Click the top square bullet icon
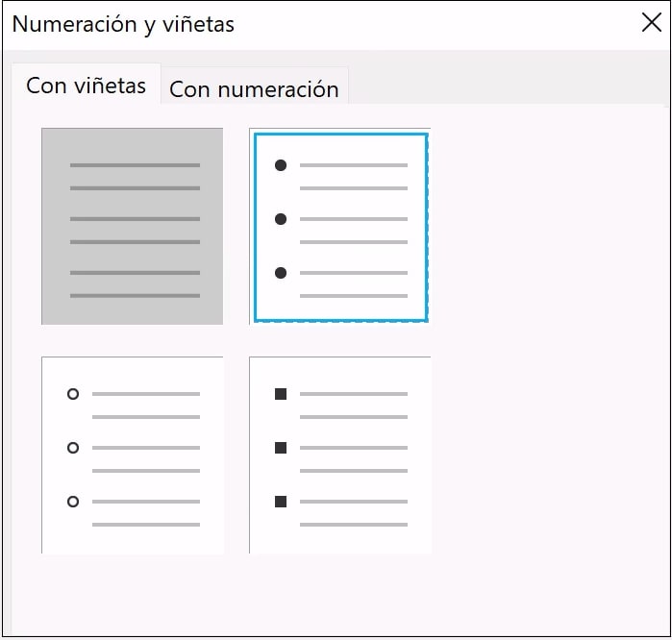Viewport: 672px width, 640px height. click(x=281, y=394)
